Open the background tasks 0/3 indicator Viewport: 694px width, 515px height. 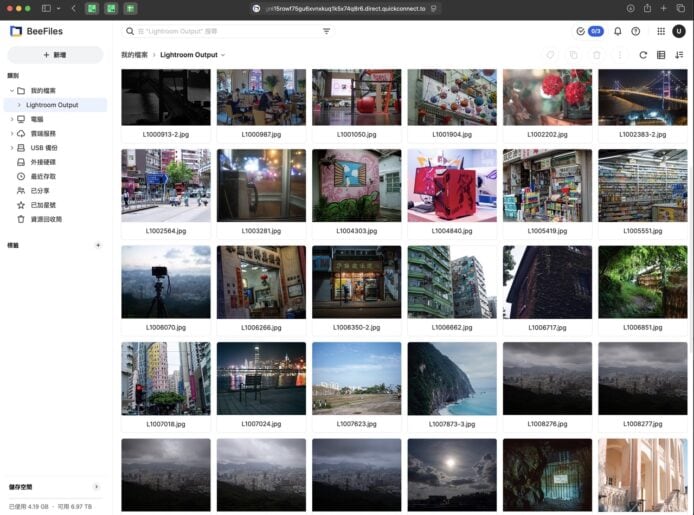(x=590, y=31)
